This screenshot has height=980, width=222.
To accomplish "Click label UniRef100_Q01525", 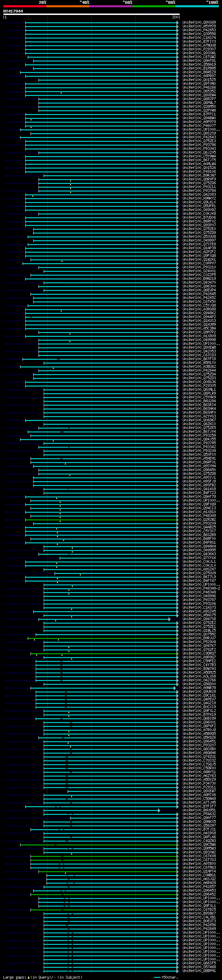I will pos(199,80).
